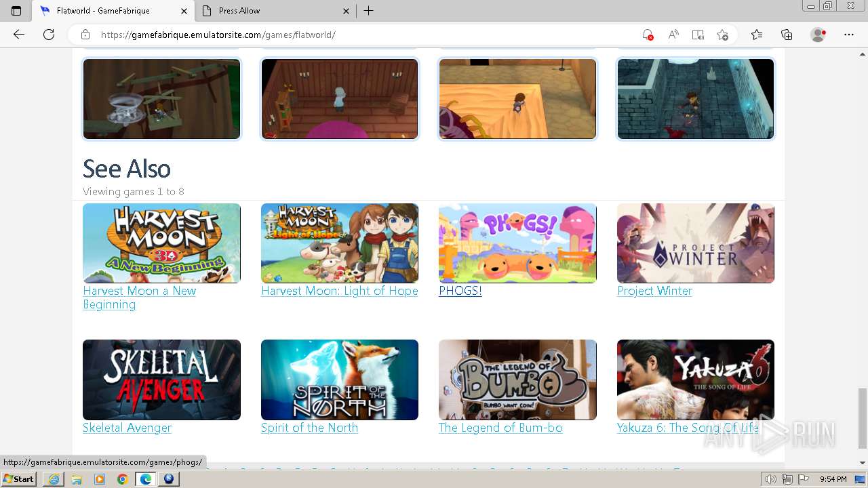Open the blue stone dungeon screenshot thumbnail
This screenshot has height=488, width=868.
click(x=696, y=99)
